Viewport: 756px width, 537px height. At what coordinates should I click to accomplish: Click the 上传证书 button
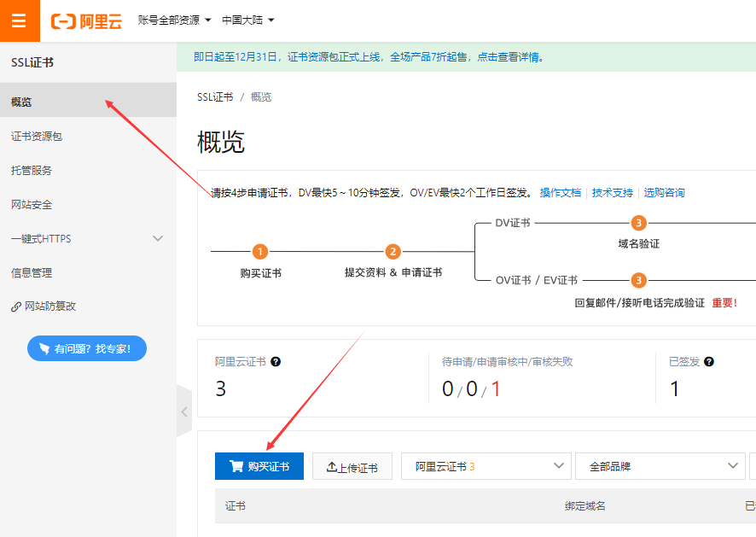pos(352,467)
